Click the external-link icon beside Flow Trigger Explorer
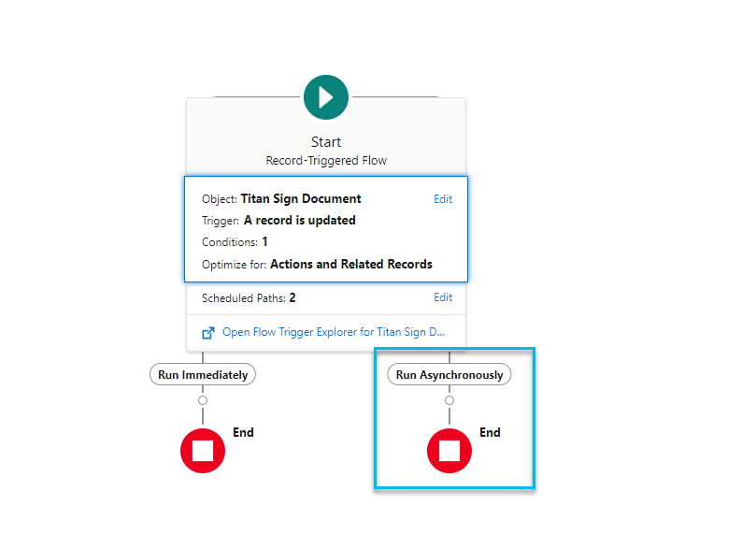 pos(208,332)
